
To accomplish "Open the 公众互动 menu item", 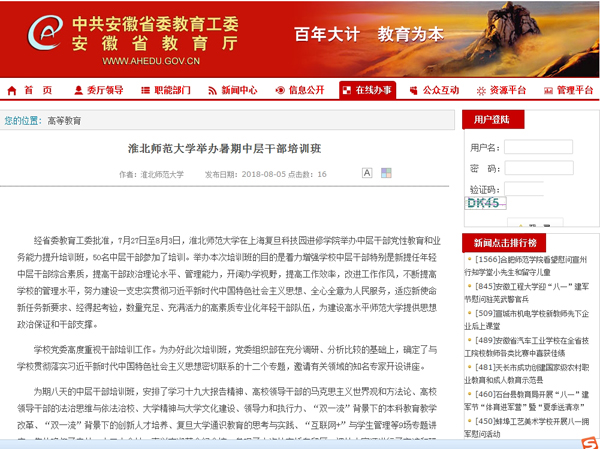I will coord(440,90).
